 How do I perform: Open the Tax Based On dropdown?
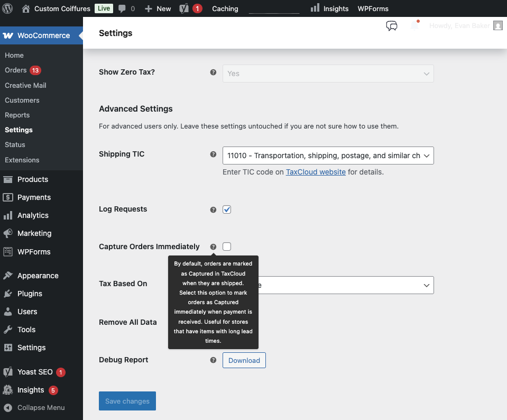pyautogui.click(x=328, y=285)
